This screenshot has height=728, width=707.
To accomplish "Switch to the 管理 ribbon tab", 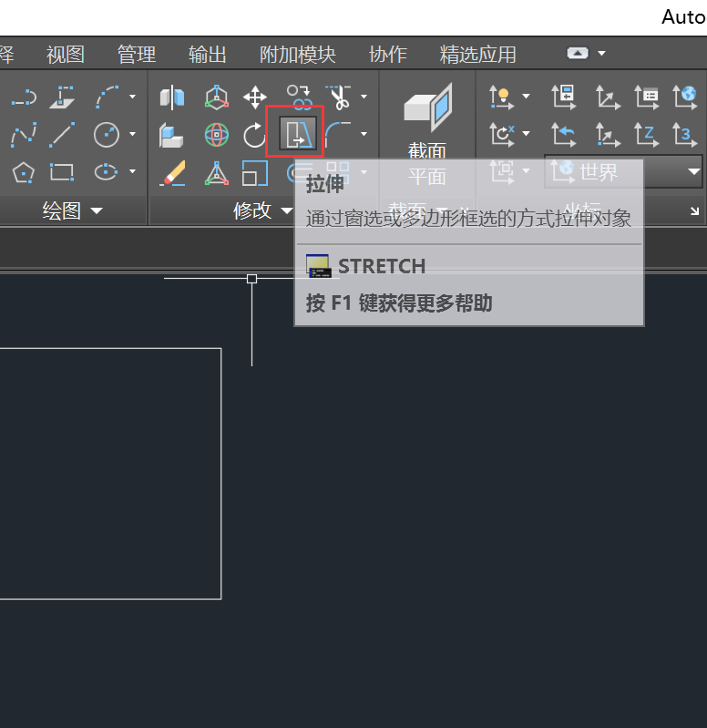I will coord(137,55).
